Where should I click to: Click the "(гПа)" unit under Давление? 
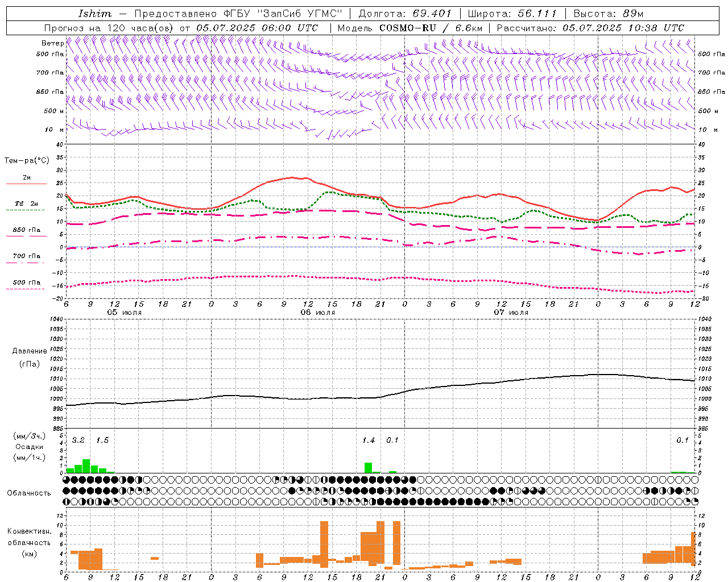pyautogui.click(x=30, y=364)
